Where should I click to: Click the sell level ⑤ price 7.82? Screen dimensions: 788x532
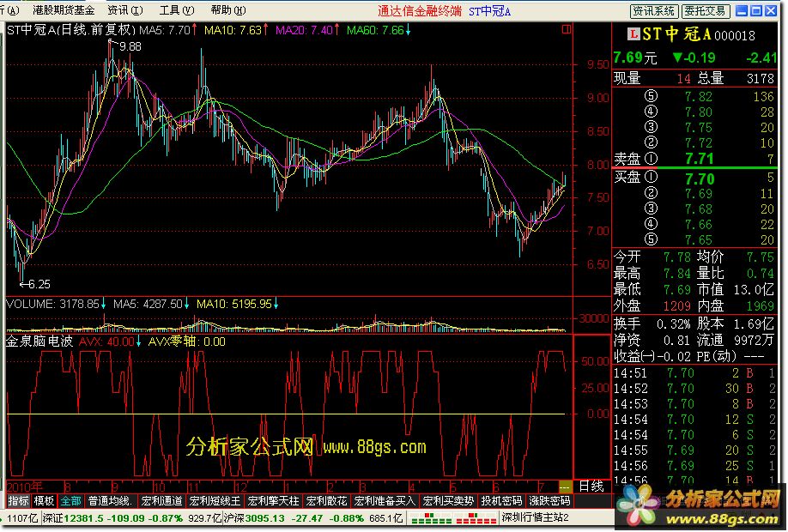pos(699,96)
